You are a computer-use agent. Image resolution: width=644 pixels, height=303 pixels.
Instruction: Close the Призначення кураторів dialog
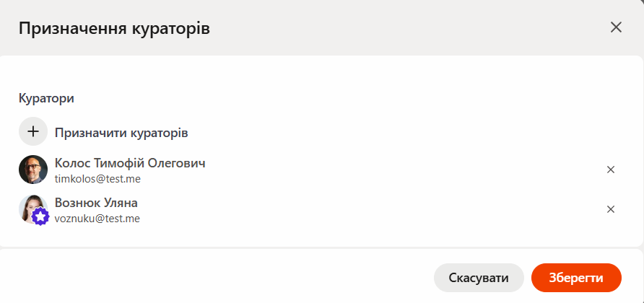616,27
